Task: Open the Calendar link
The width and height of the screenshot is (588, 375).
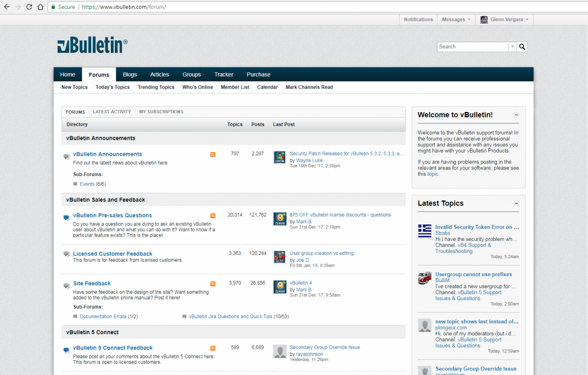Action: [x=267, y=87]
